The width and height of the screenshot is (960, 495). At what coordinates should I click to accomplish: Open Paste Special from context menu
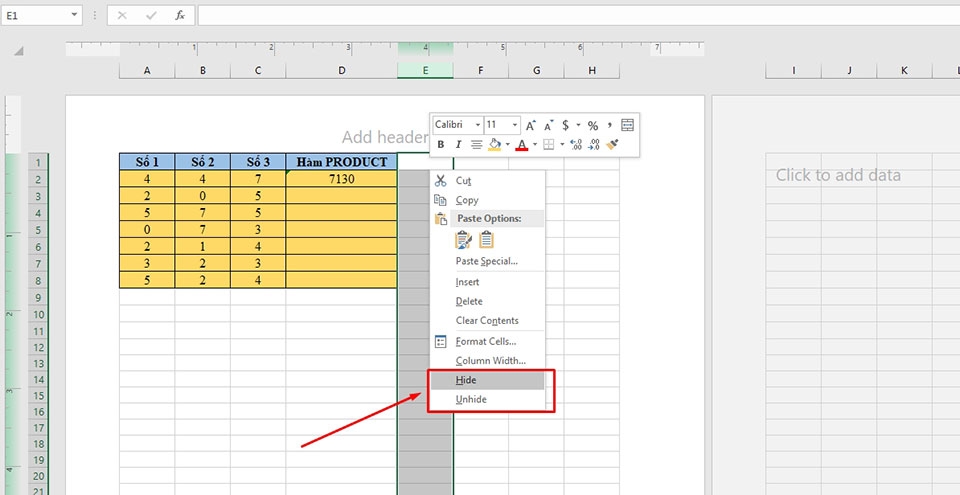click(x=487, y=261)
